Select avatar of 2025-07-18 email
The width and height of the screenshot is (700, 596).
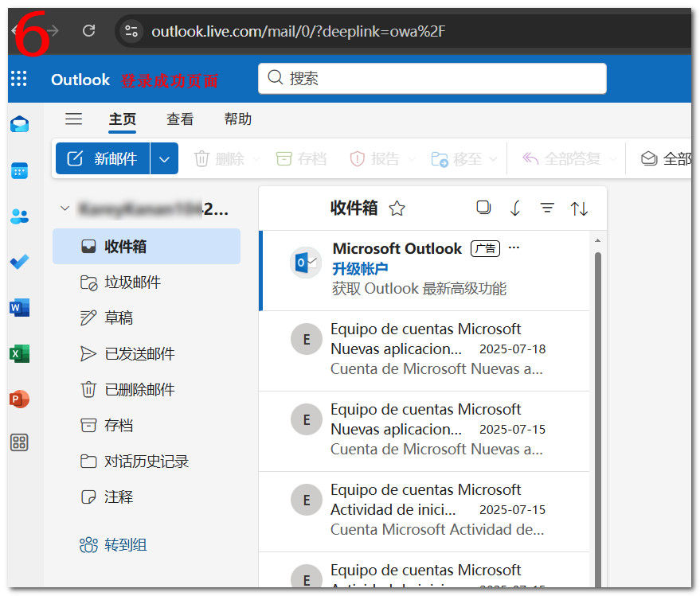tap(307, 340)
